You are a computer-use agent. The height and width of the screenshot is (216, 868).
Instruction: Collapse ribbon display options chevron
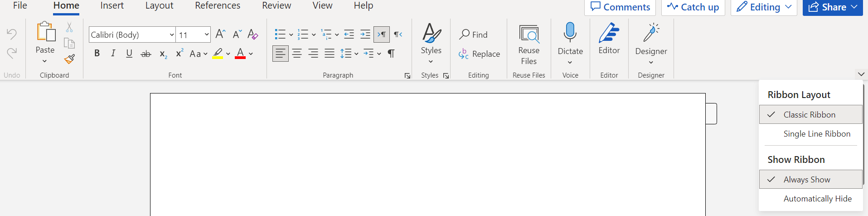(x=861, y=74)
